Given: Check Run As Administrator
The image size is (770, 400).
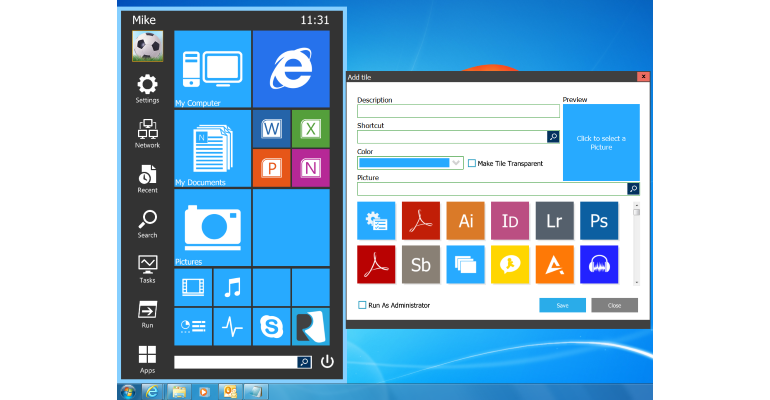Looking at the screenshot, I should (362, 305).
